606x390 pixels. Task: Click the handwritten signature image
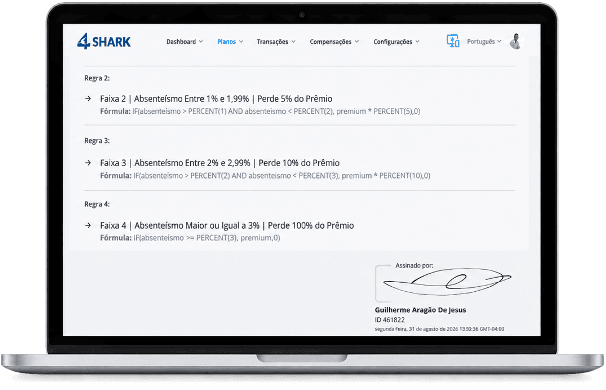coord(447,282)
